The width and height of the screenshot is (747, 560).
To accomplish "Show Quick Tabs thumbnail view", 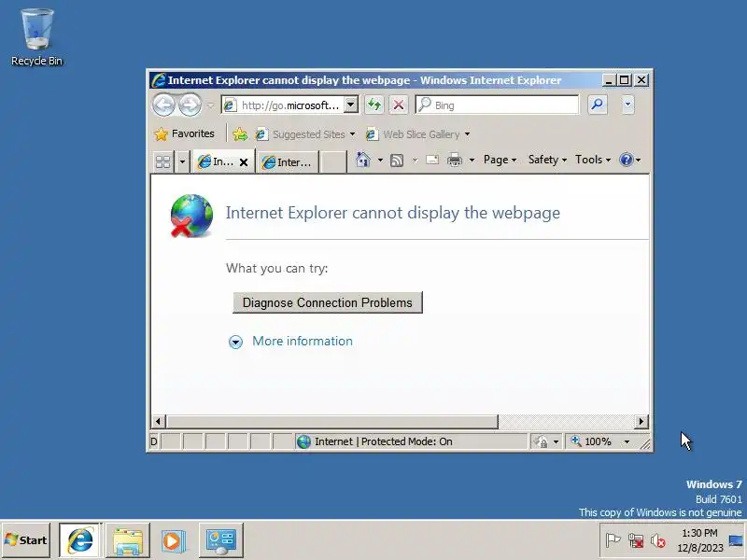I will (162, 161).
